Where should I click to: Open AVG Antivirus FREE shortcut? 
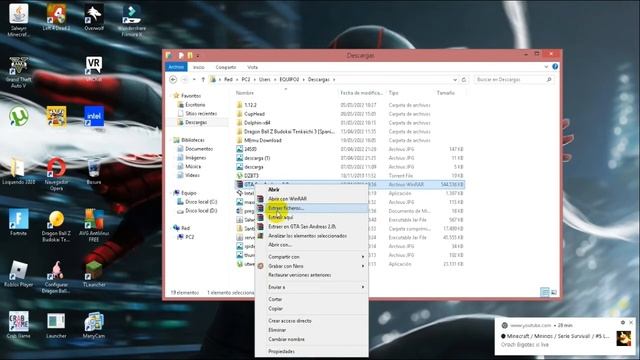pyautogui.click(x=94, y=226)
